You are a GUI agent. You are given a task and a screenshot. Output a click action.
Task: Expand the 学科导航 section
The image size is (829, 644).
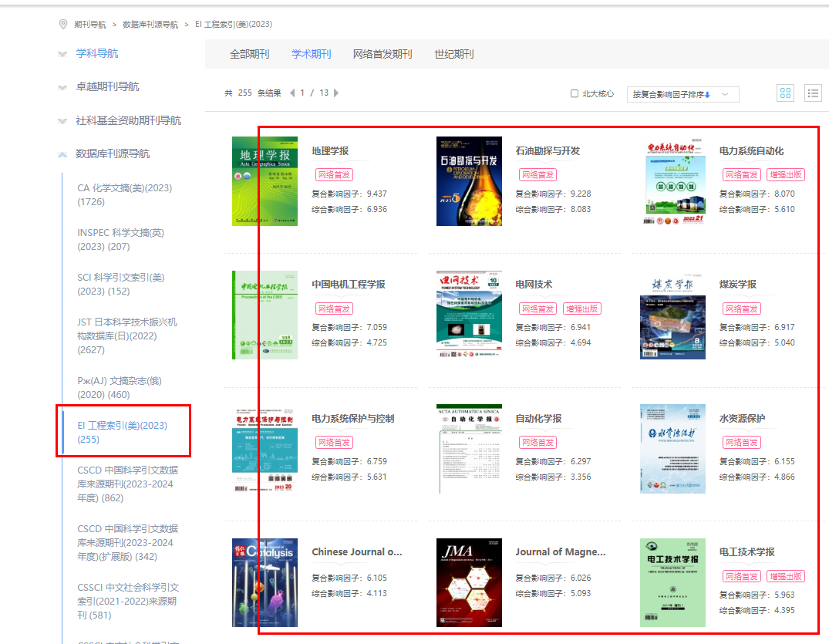[x=96, y=54]
